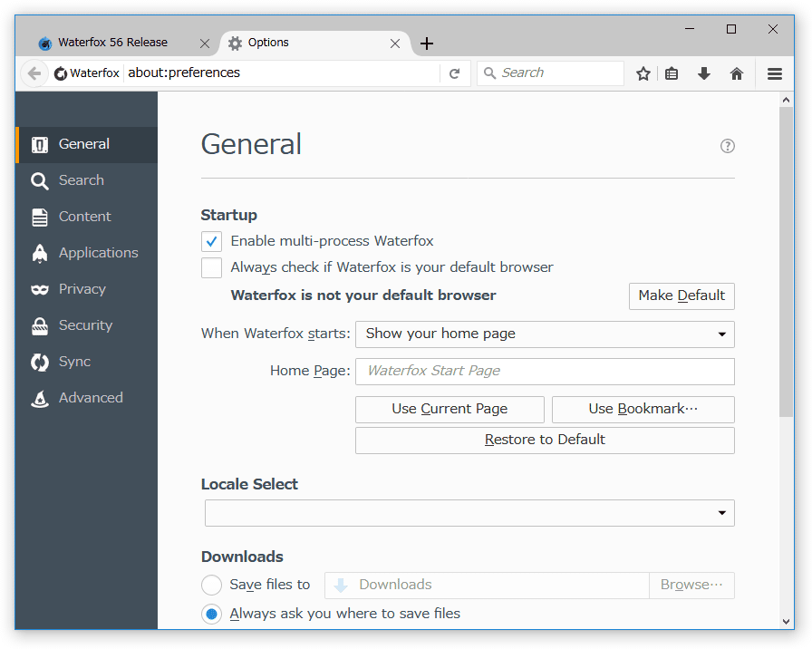Open the Security preferences section label
This screenshot has width=812, height=649.
[x=85, y=325]
